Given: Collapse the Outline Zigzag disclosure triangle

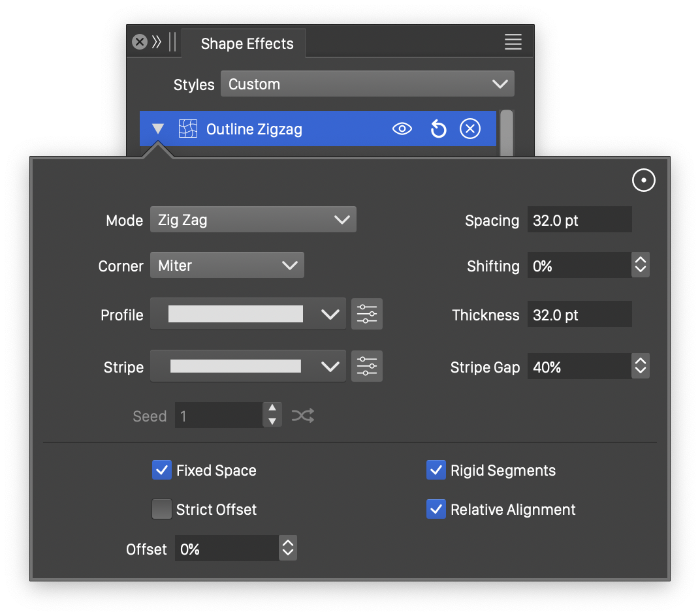Looking at the screenshot, I should pos(158,129).
